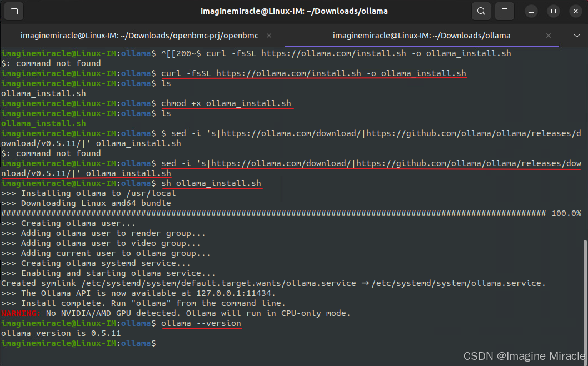
Task: Click the underlined curl -fsSL command
Action: coord(313,73)
